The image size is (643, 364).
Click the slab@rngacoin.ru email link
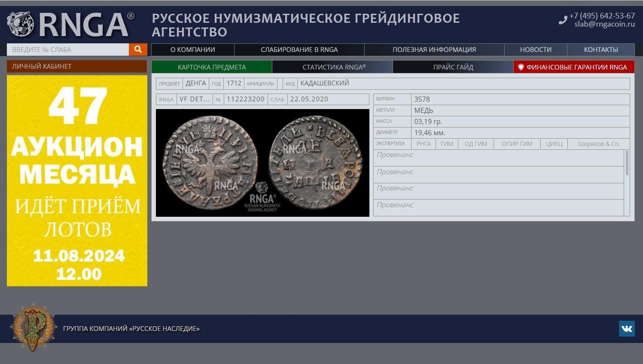point(604,24)
